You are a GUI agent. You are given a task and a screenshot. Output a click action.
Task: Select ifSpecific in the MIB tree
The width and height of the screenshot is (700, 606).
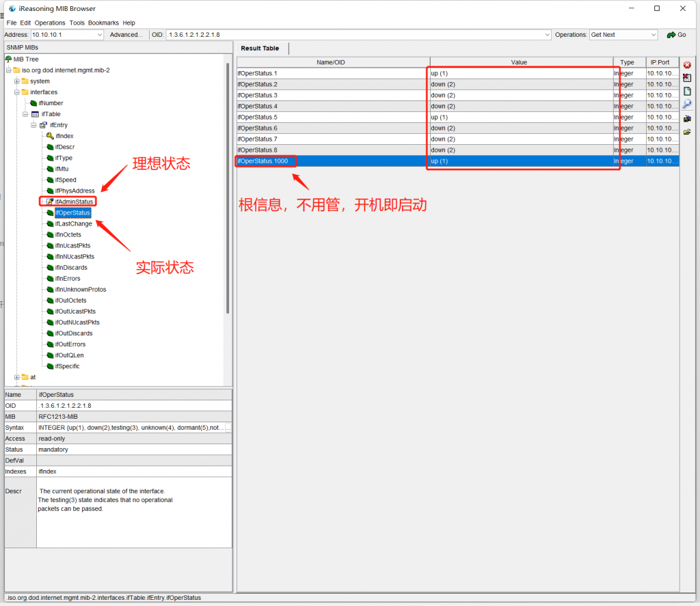coord(68,366)
